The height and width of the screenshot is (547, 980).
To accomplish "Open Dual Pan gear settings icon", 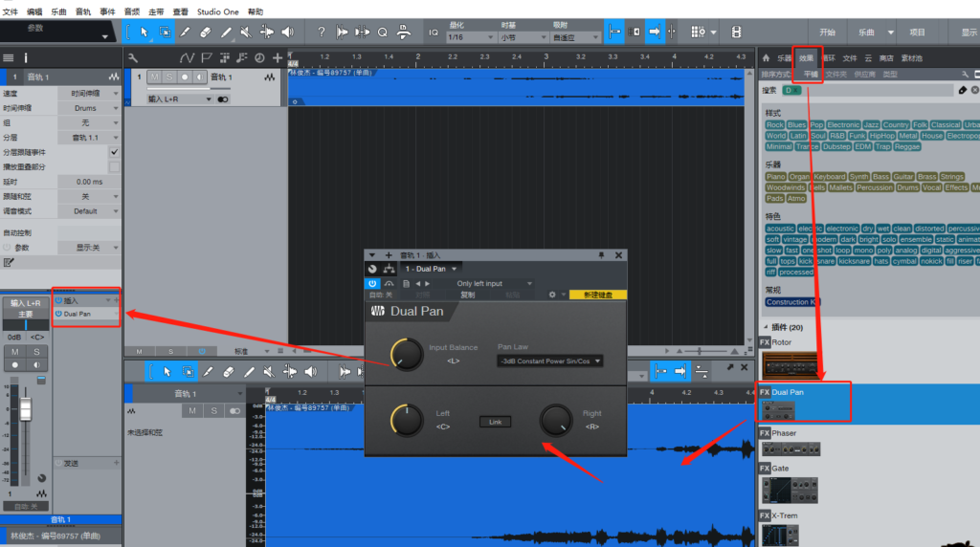I will tap(552, 295).
